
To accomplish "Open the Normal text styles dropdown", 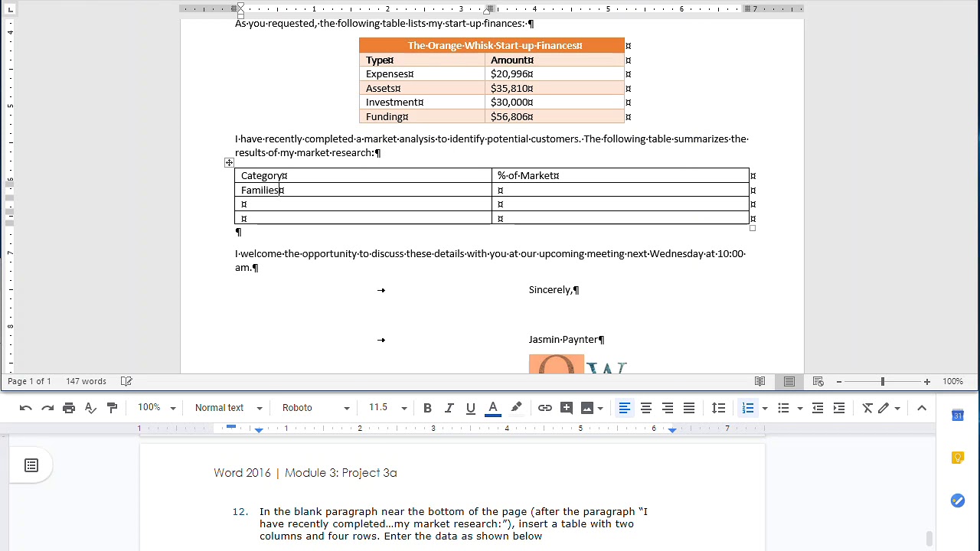I will 228,408.
